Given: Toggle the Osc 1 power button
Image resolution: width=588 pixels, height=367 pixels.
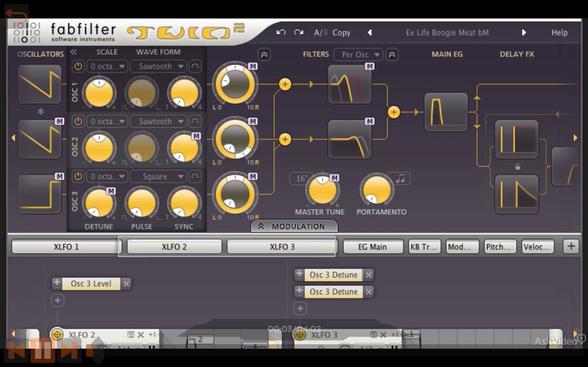Looking at the screenshot, I should (78, 66).
